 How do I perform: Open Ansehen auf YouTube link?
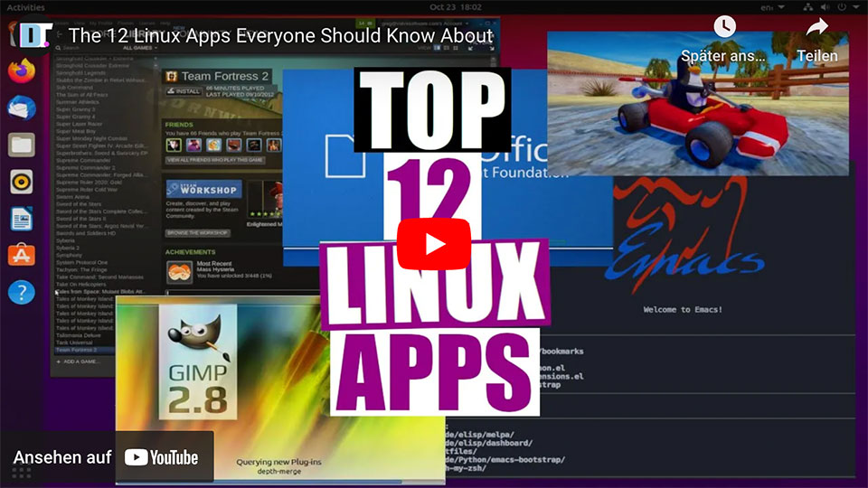pos(107,457)
